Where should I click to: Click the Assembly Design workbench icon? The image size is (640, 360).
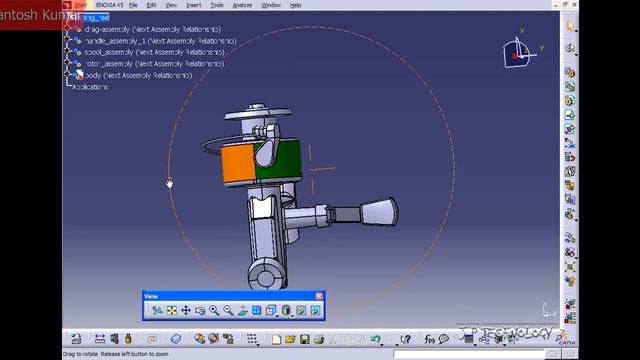coord(570,48)
